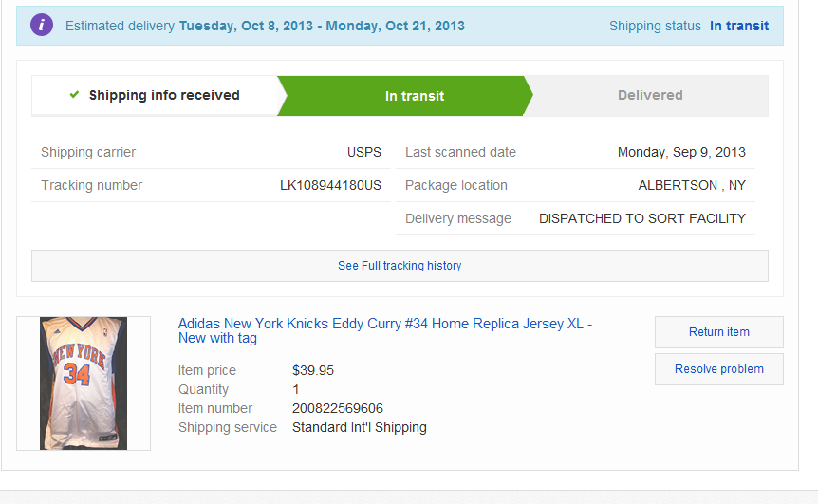
Task: Click the Resolve problem button
Action: point(719,369)
